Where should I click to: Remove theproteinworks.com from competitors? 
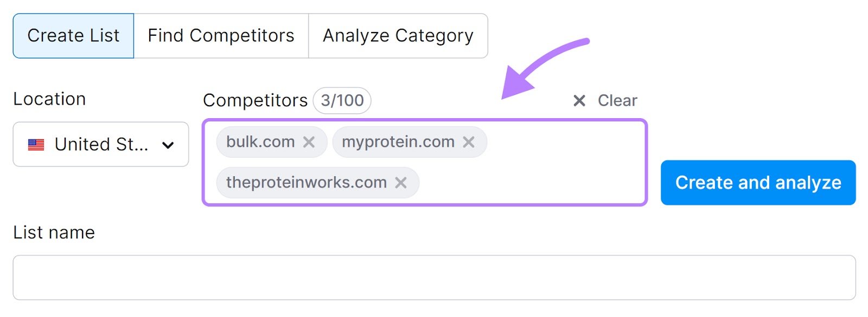(x=402, y=183)
